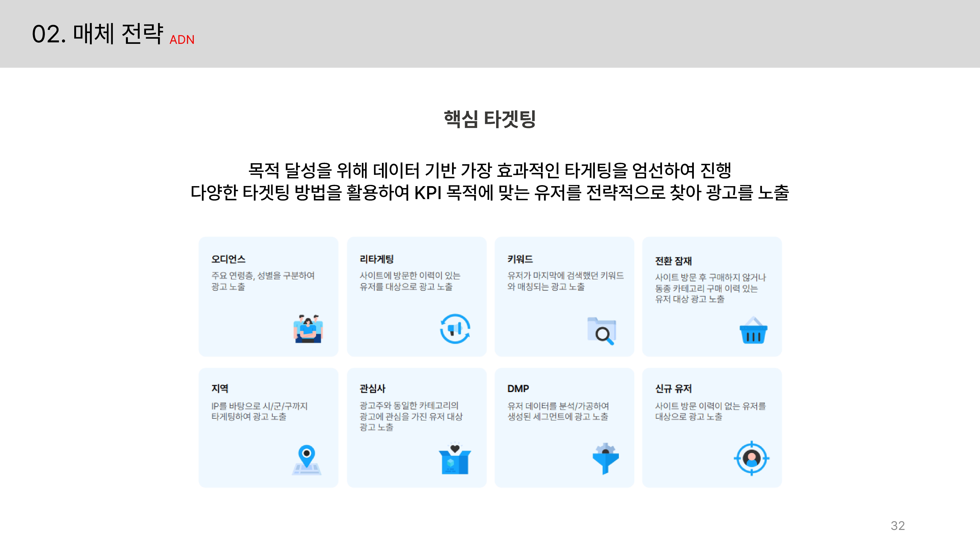The image size is (980, 551).
Task: Select the 신규 유저 card heading
Action: tap(673, 388)
